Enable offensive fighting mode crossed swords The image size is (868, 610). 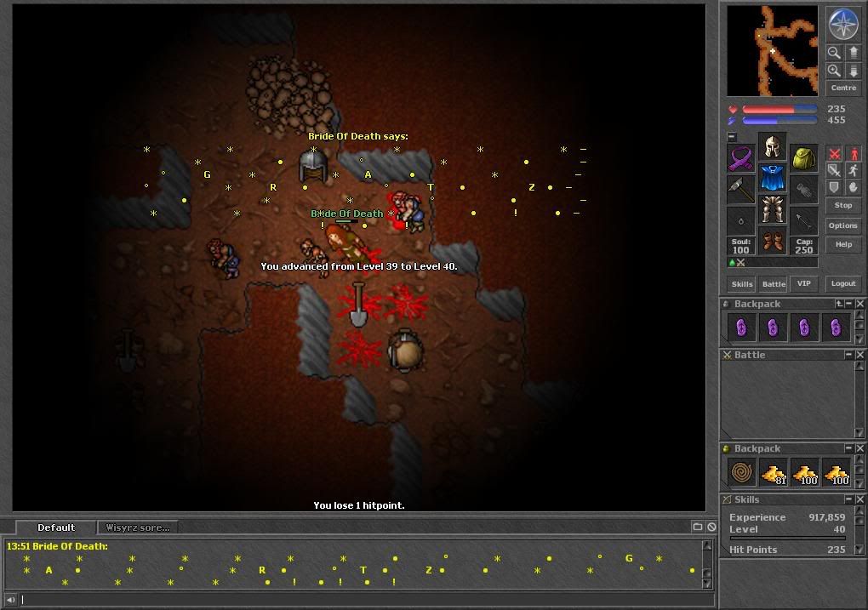(834, 153)
